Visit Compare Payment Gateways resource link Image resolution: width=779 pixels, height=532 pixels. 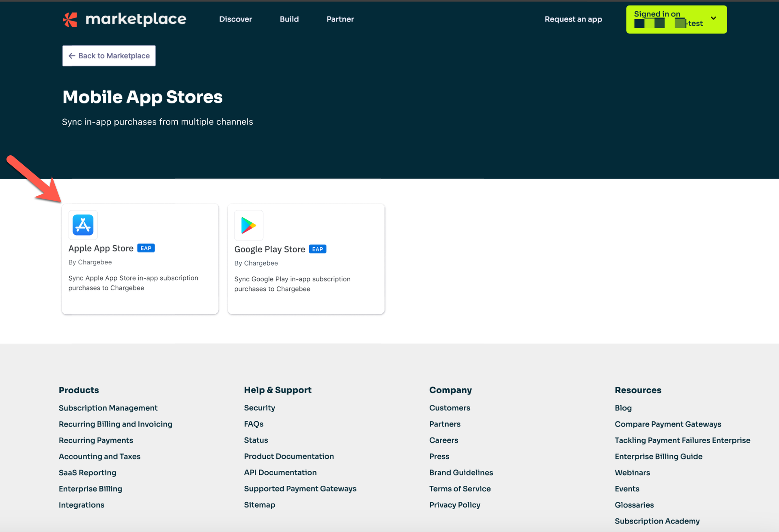[667, 424]
